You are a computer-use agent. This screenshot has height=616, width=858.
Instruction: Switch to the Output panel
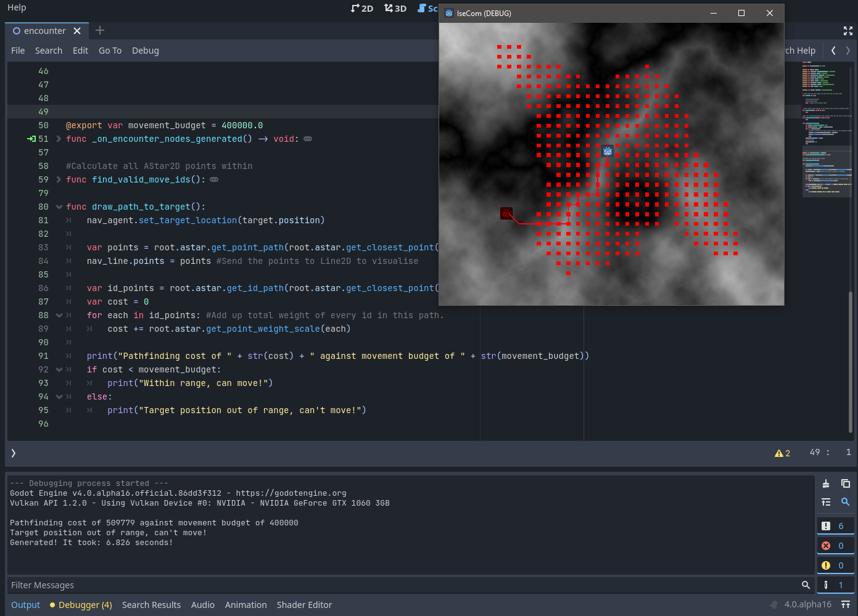[26, 605]
